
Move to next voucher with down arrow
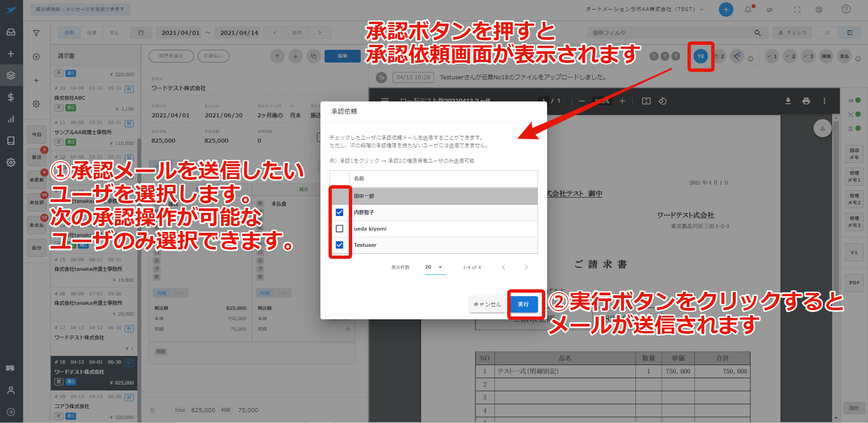[296, 56]
